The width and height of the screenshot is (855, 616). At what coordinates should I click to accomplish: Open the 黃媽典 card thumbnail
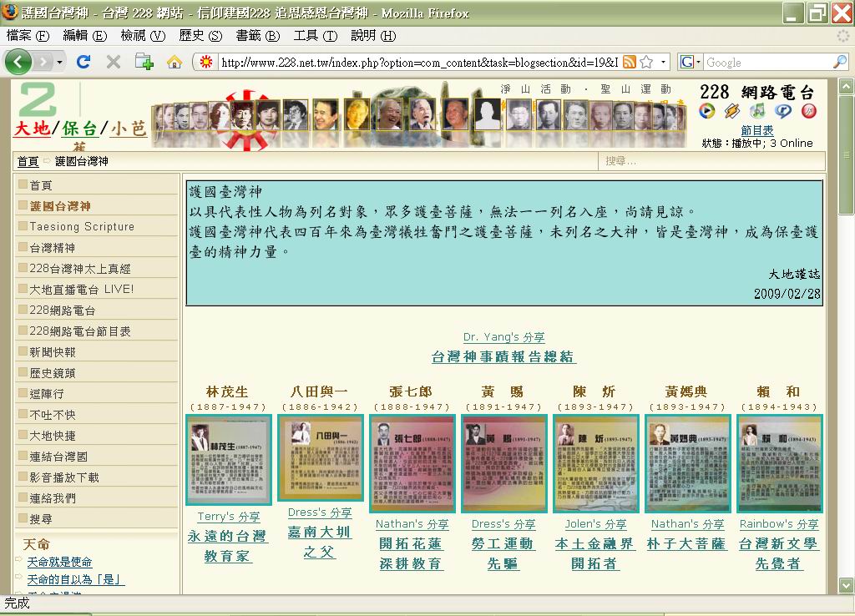point(688,463)
